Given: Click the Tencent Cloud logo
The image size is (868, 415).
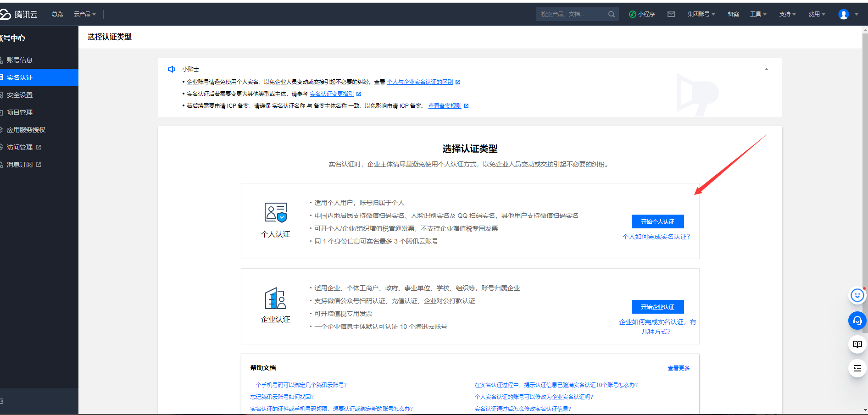Looking at the screenshot, I should click(19, 14).
